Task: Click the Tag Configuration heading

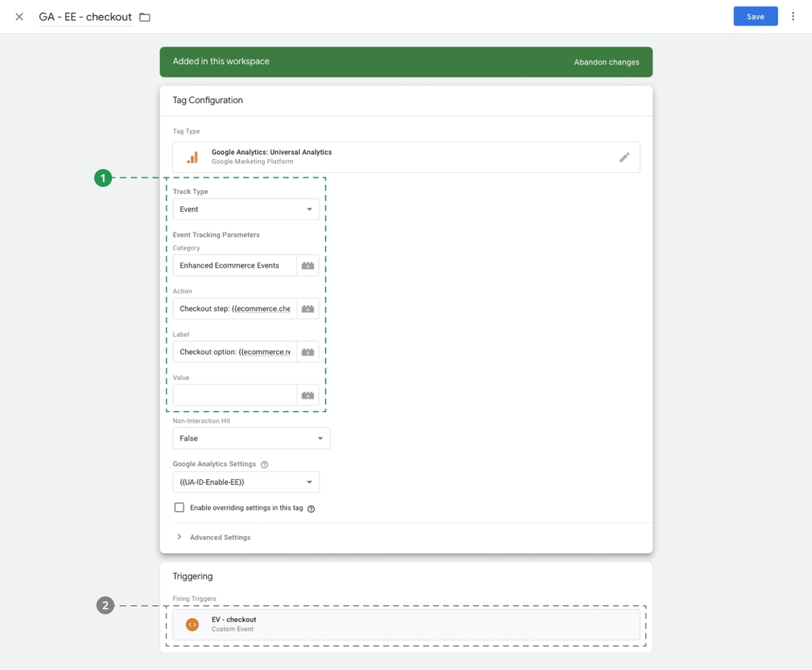Action: 208,100
